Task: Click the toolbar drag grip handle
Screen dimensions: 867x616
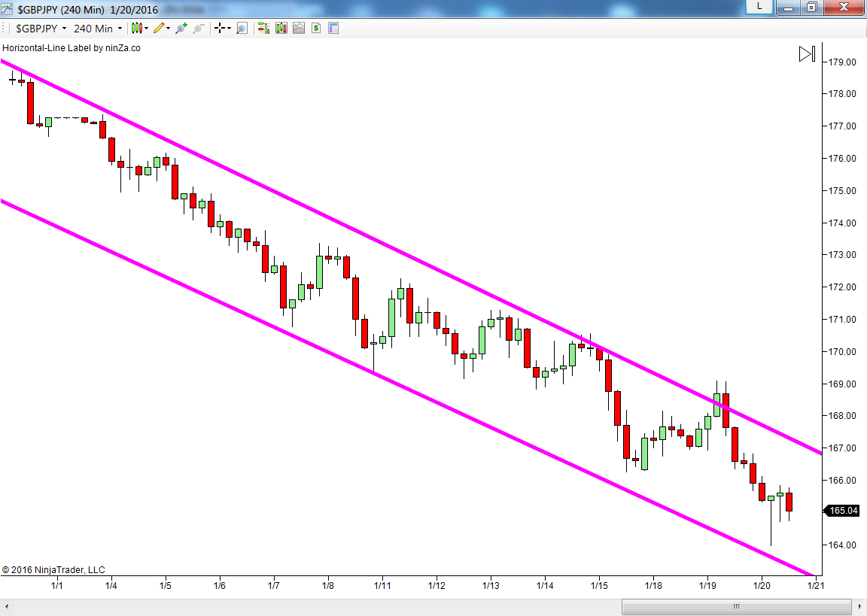Action: (4, 28)
